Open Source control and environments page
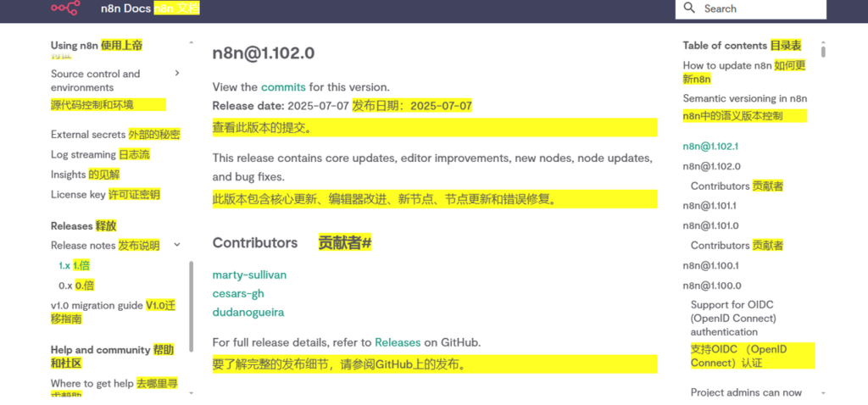Viewport: 868px width, 405px height. click(95, 80)
